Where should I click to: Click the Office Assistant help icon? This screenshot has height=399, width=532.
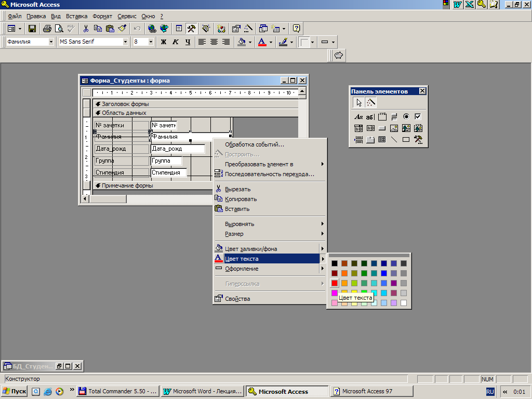pyautogui.click(x=297, y=29)
